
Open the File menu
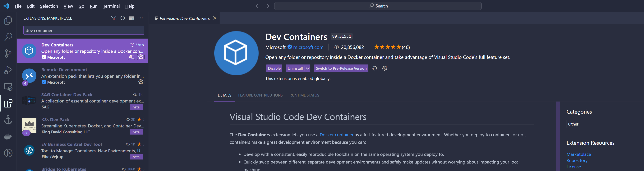tap(18, 6)
